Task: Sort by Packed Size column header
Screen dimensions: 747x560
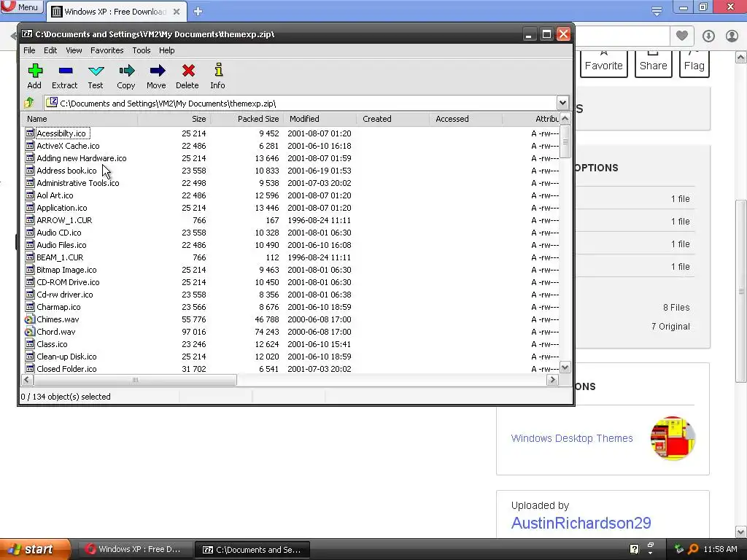Action: click(x=247, y=119)
